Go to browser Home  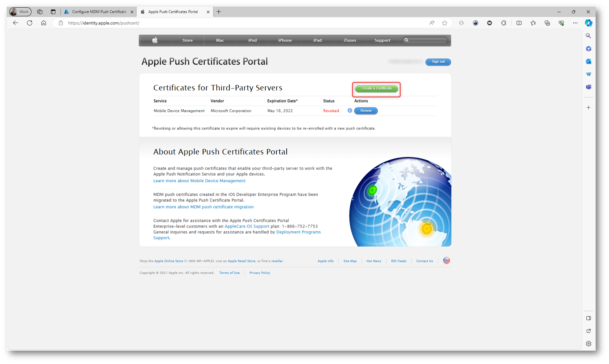click(44, 23)
